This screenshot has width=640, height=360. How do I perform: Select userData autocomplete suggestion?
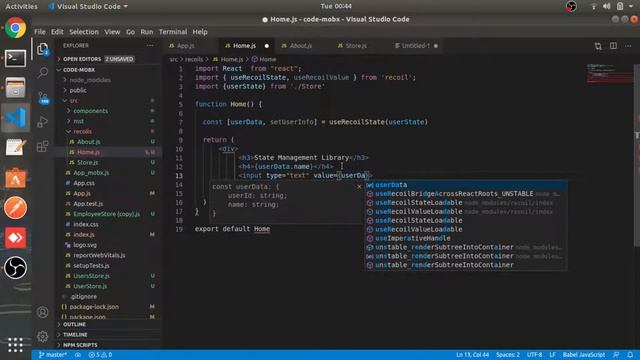click(x=466, y=185)
